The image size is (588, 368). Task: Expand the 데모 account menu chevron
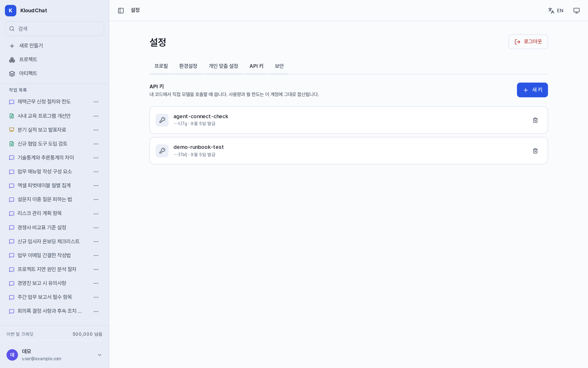[100, 355]
